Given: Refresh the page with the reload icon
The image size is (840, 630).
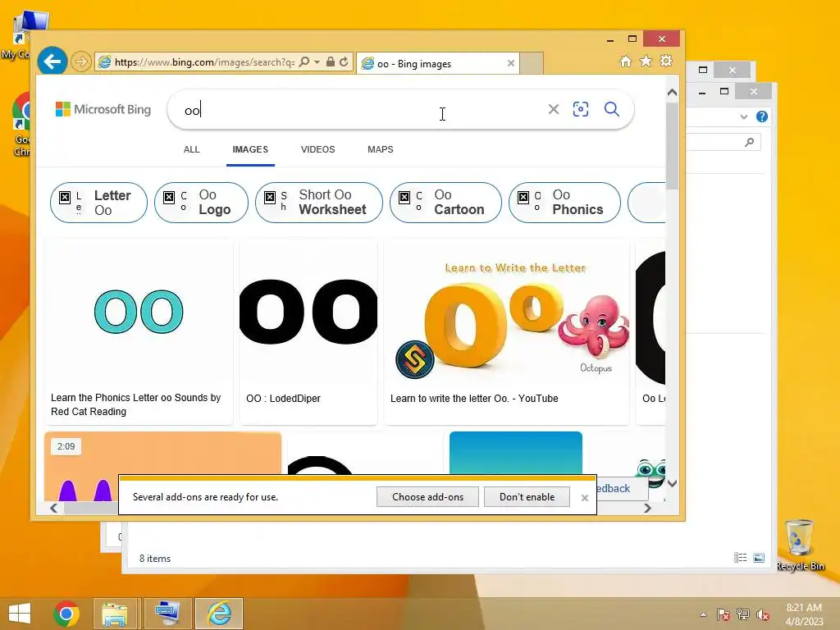Looking at the screenshot, I should tap(344, 62).
